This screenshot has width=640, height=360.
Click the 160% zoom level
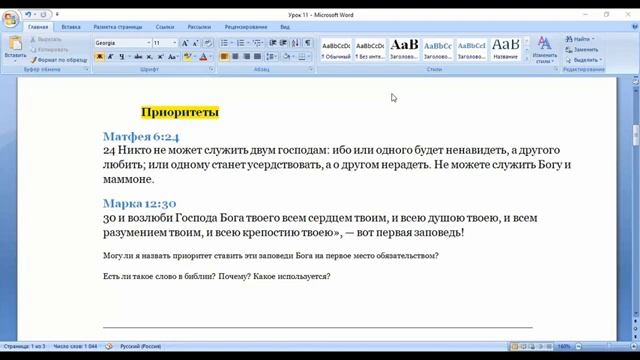(x=564, y=347)
